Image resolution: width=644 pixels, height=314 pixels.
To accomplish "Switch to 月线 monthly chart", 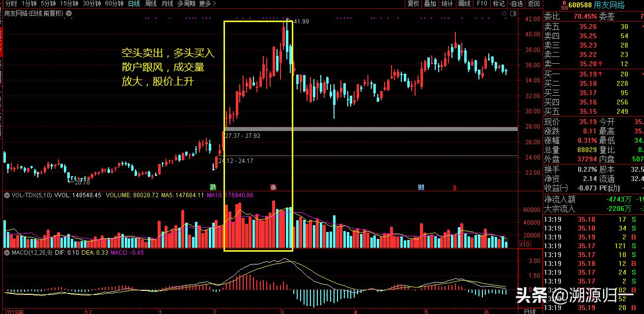I will point(168,3).
